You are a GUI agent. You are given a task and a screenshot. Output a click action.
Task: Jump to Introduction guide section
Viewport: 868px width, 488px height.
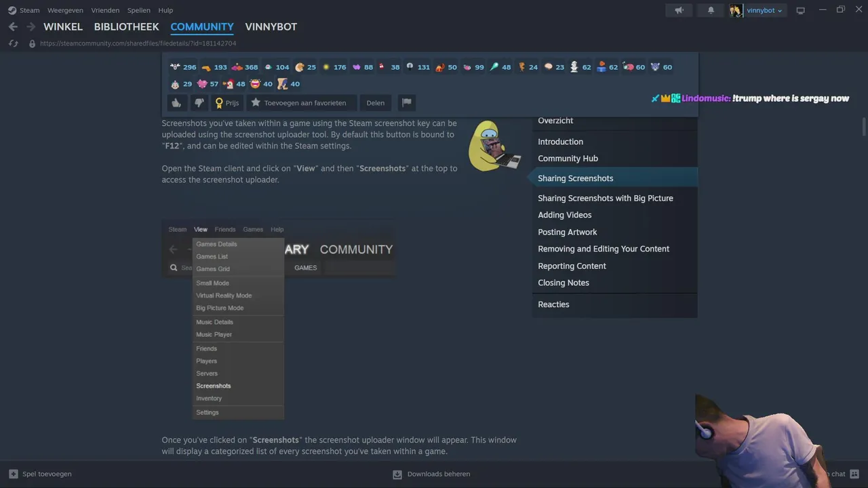(560, 142)
